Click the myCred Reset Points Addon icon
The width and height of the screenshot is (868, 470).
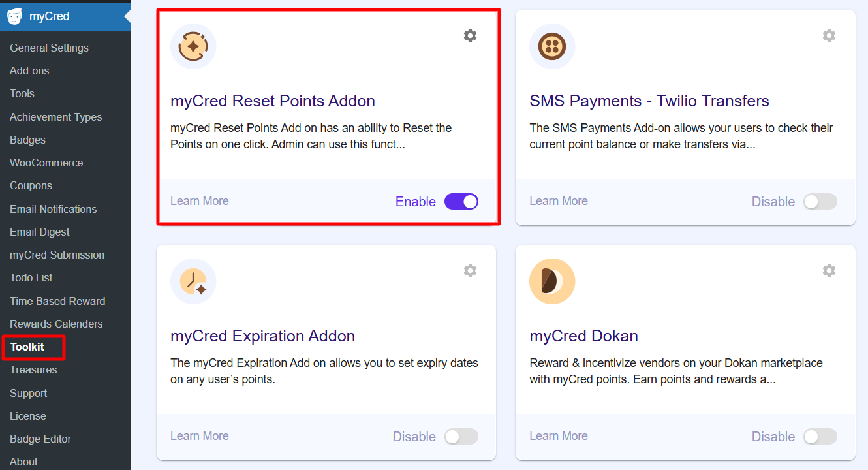(193, 46)
